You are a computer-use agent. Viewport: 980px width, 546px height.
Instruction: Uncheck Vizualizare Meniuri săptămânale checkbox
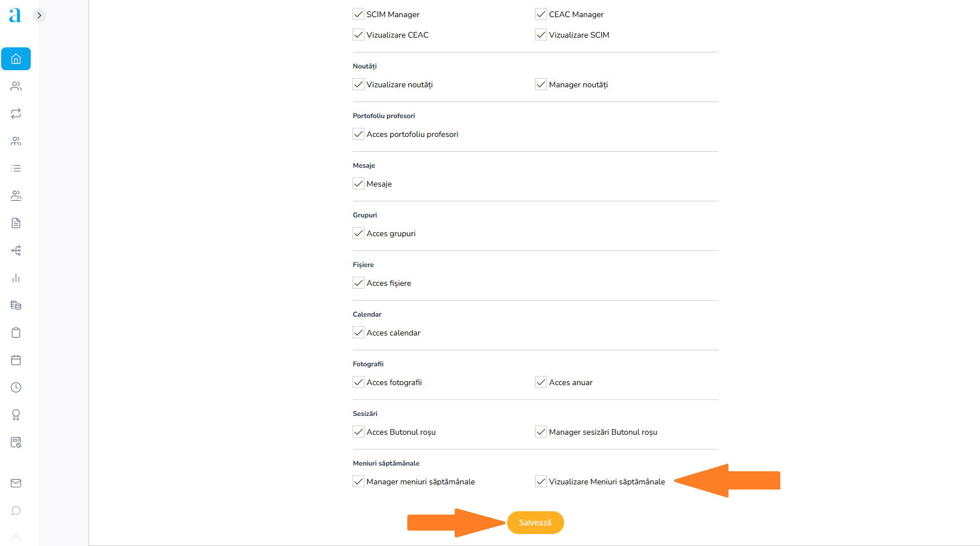pyautogui.click(x=541, y=482)
